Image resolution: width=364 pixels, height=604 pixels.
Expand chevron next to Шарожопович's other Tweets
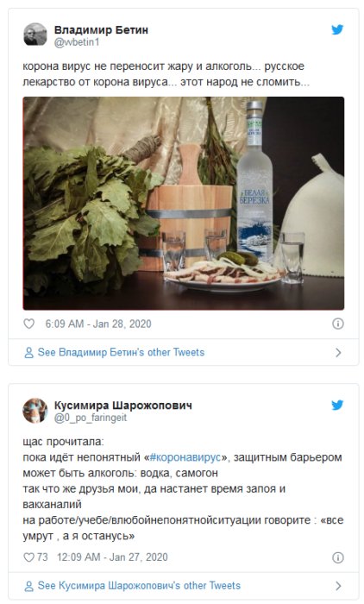click(x=338, y=586)
